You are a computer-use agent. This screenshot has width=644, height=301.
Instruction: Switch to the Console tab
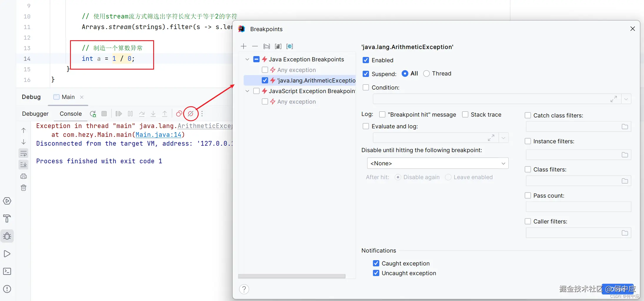pyautogui.click(x=71, y=114)
